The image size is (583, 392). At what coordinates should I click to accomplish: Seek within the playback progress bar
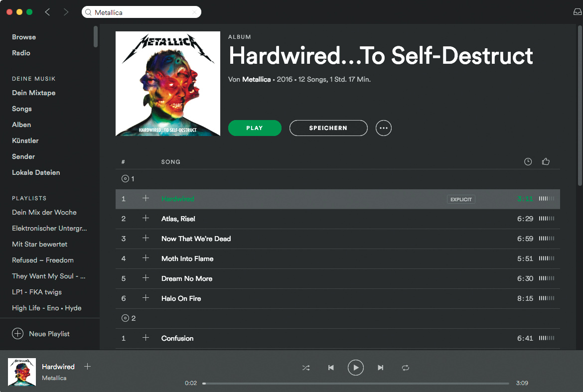[356, 384]
